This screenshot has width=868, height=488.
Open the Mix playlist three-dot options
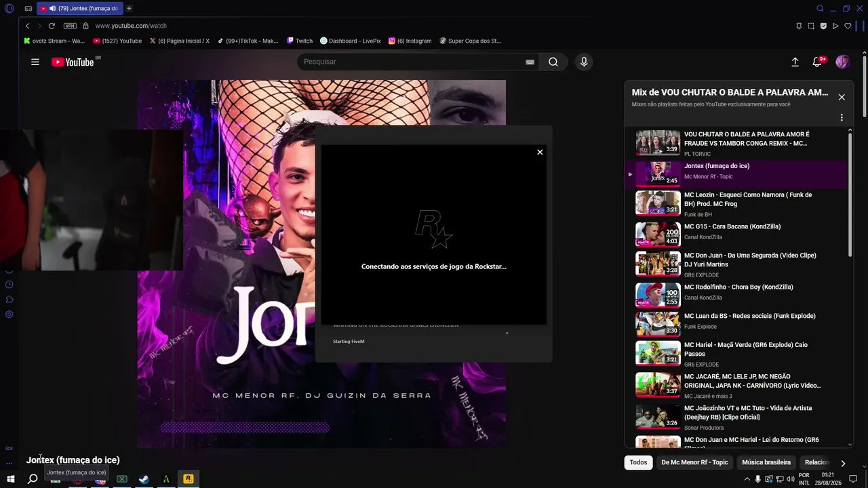point(842,117)
